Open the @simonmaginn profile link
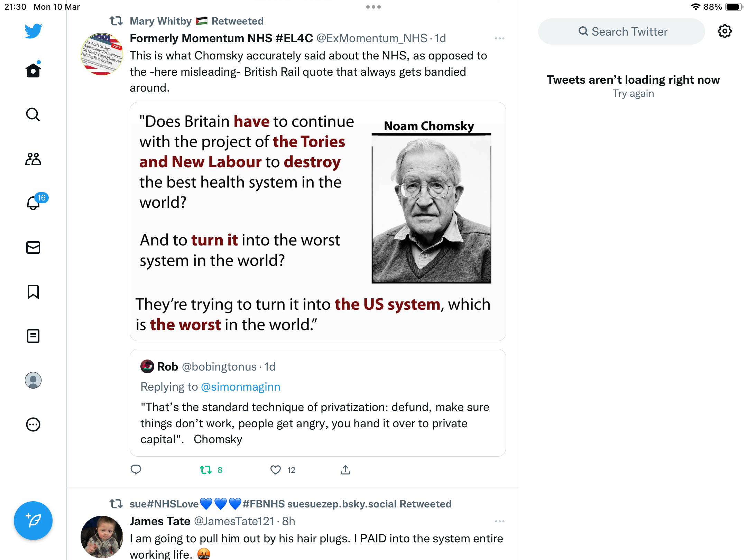The height and width of the screenshot is (560, 747). point(240,387)
